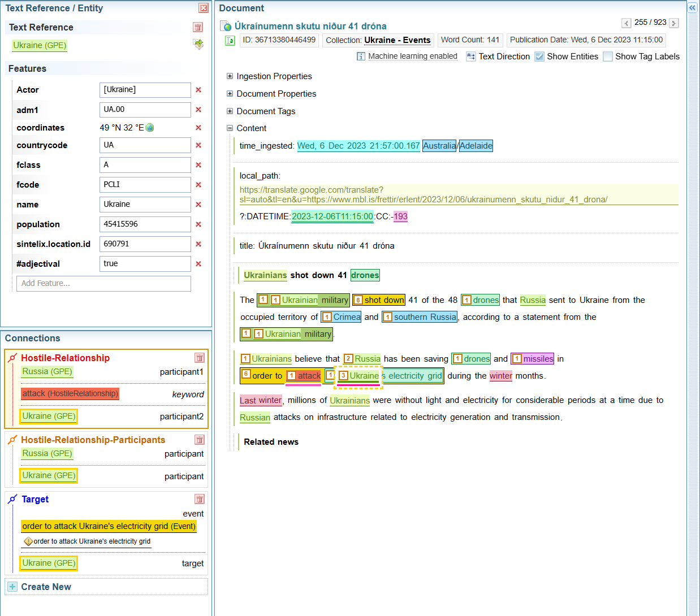The height and width of the screenshot is (616, 700).
Task: Click the entity link icon beside Ukraine (GPE)
Action: [198, 45]
